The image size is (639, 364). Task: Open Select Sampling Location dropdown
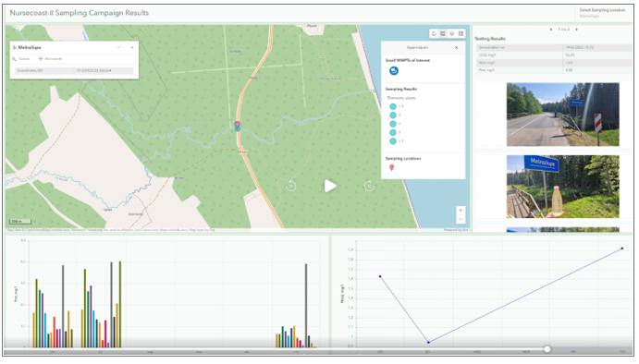pyautogui.click(x=602, y=13)
